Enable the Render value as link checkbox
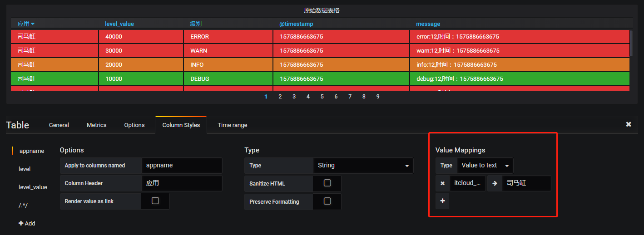The height and width of the screenshot is (235, 644). (x=155, y=201)
